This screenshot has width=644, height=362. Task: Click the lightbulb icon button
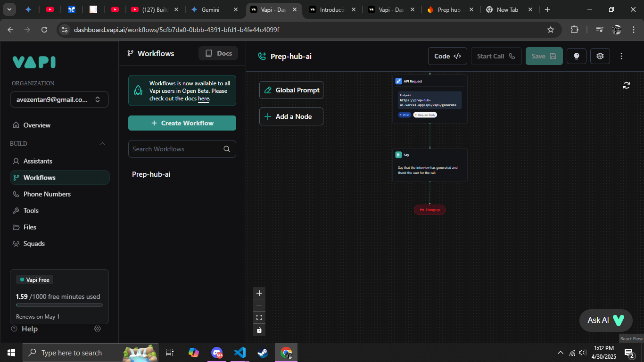pyautogui.click(x=576, y=56)
